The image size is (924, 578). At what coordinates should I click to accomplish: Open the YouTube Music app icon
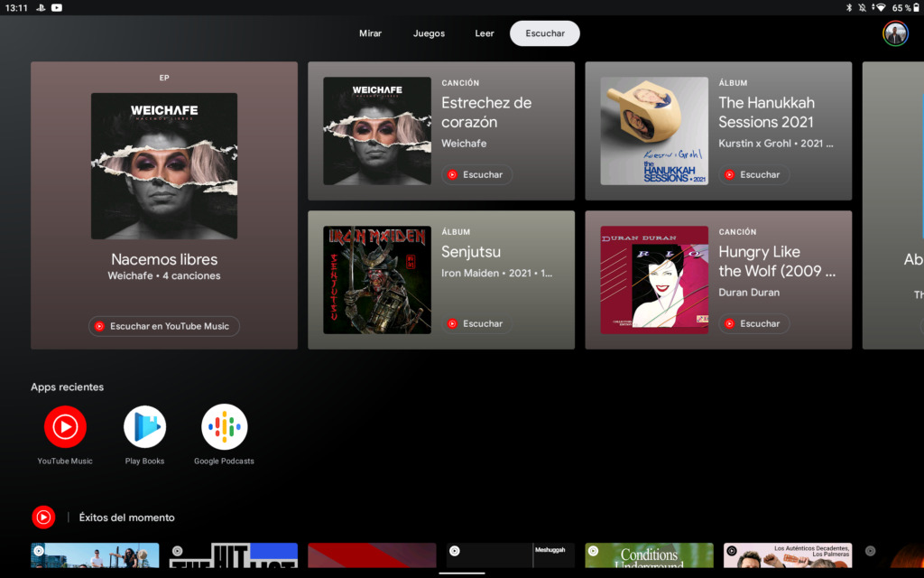65,427
